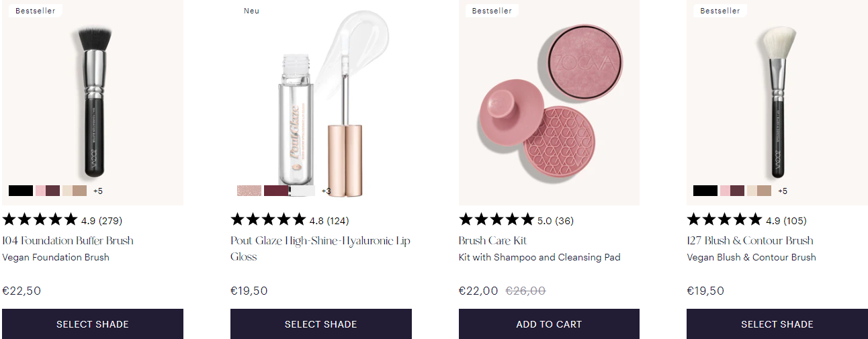868x339 pixels.
Task: Add Brush Care Kit to cart
Action: 549,324
